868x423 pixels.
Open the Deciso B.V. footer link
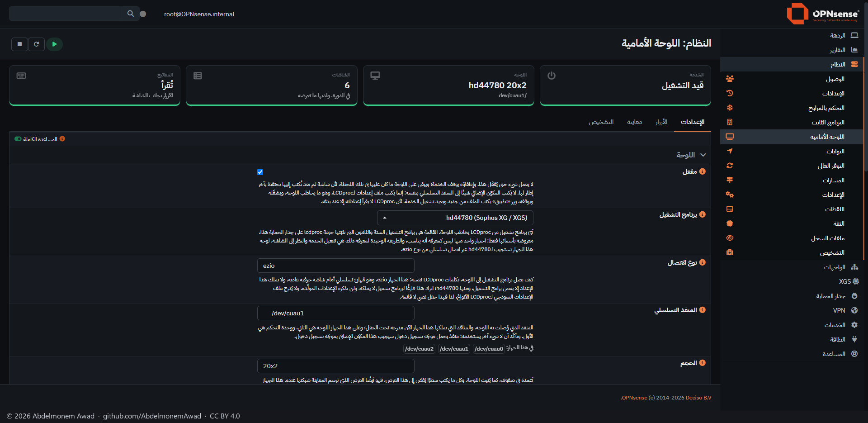(698, 398)
